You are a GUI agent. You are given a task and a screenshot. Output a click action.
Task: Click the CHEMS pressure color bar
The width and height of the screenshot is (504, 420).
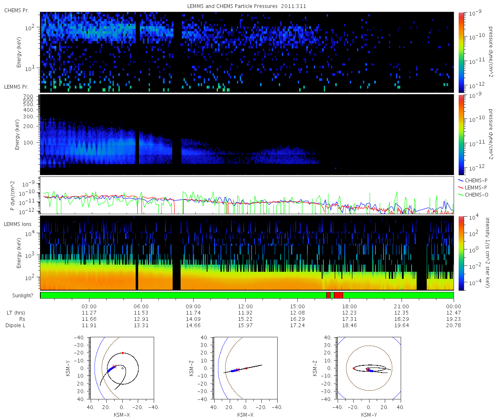click(x=461, y=52)
